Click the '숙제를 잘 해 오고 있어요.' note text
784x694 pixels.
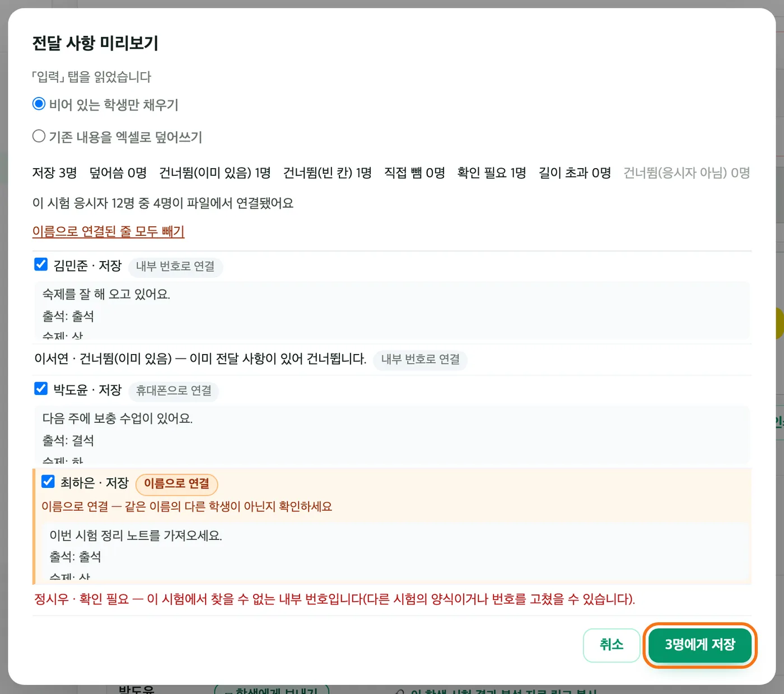[106, 294]
